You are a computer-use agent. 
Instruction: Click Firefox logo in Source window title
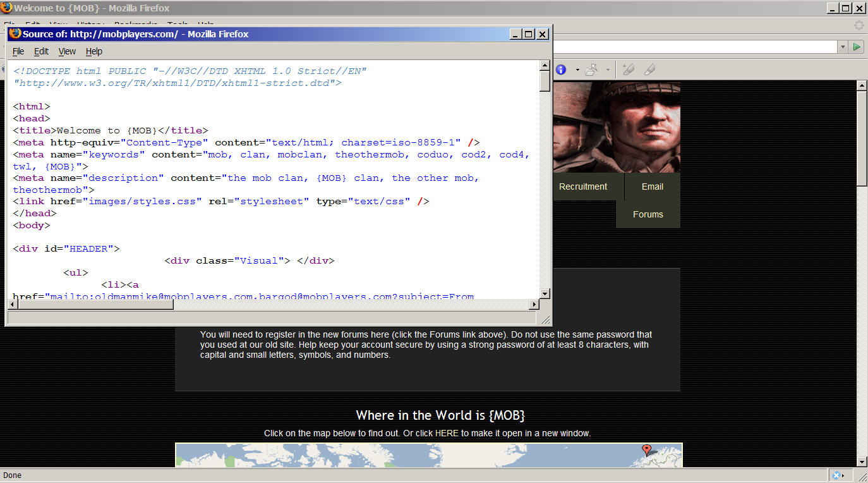pyautogui.click(x=15, y=34)
